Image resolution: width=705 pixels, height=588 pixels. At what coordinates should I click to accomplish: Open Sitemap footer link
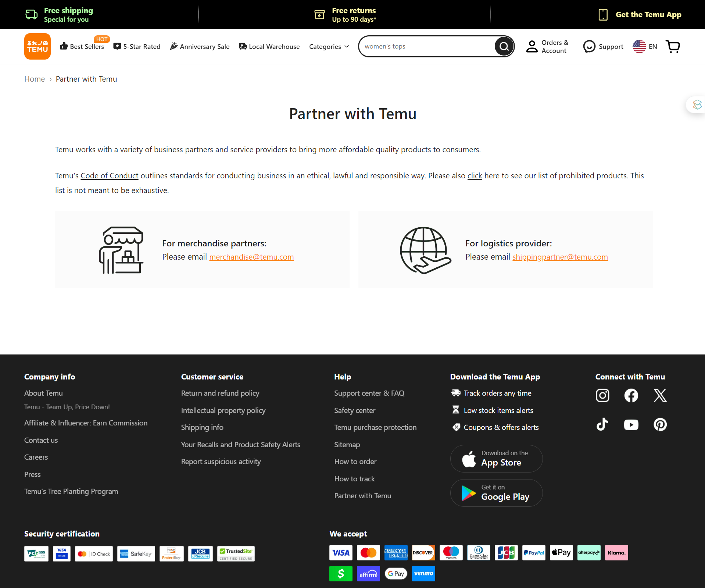coord(347,445)
